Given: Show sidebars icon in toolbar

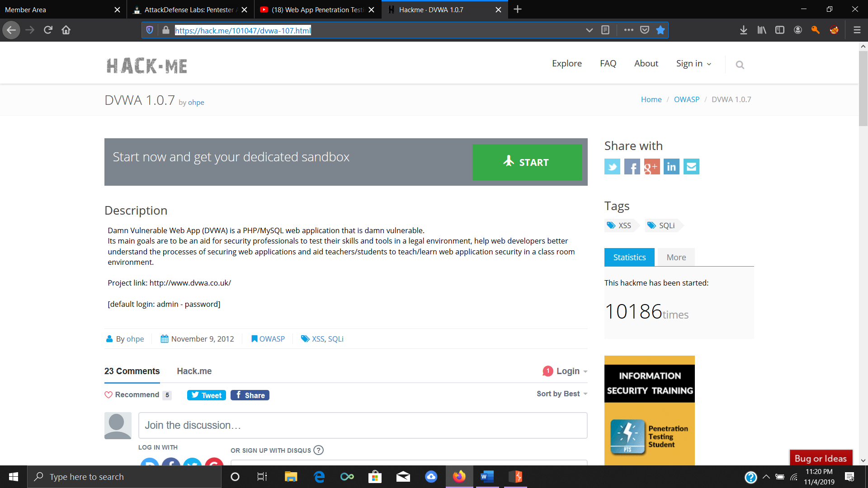Looking at the screenshot, I should pos(780,30).
